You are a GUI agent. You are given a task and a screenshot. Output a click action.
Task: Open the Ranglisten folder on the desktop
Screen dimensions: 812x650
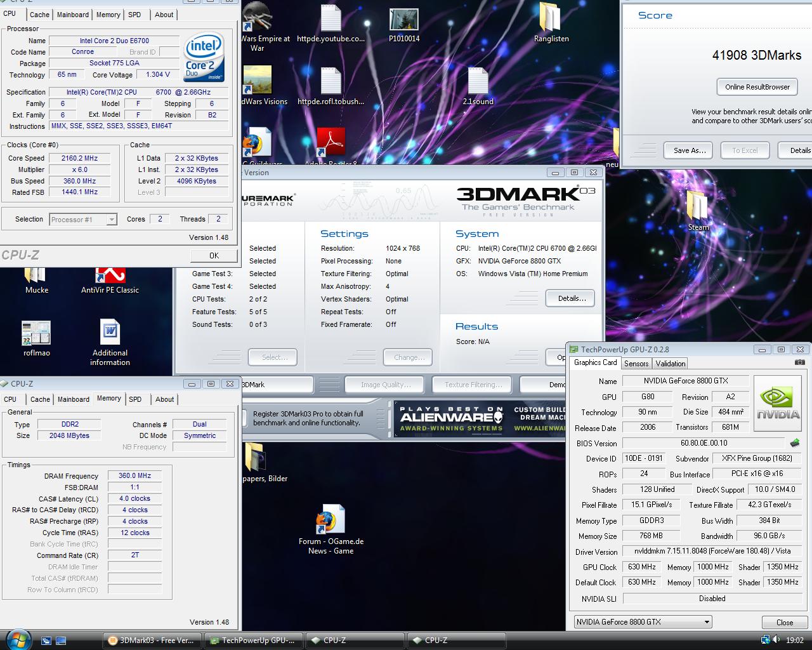point(551,22)
